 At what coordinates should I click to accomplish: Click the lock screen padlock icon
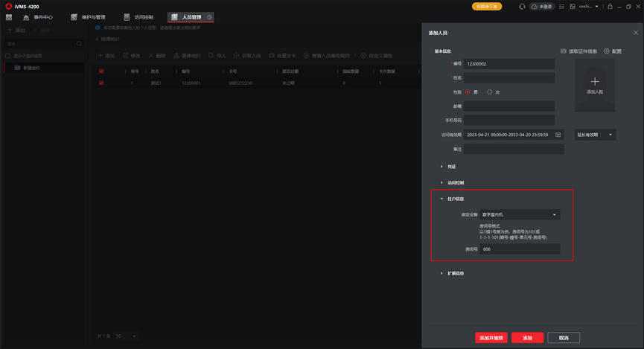[x=610, y=7]
